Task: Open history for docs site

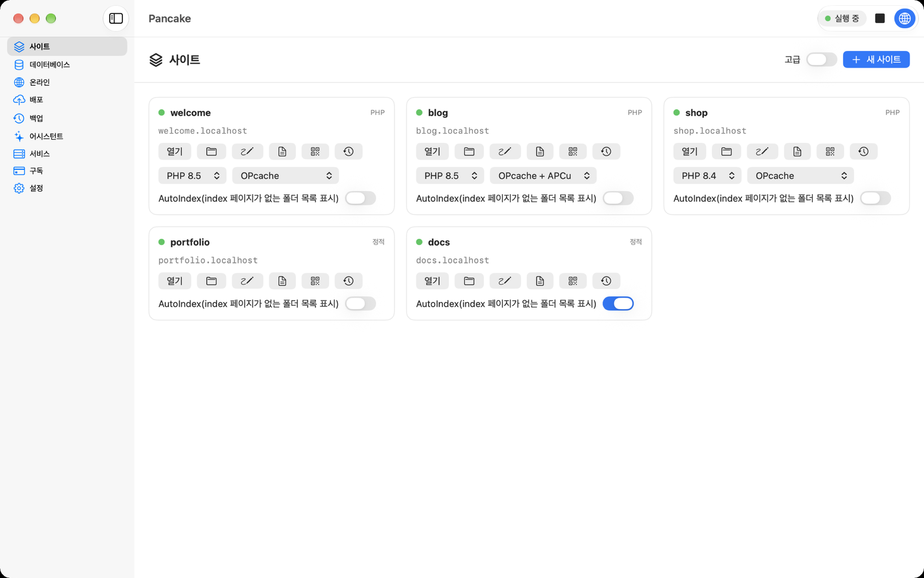Action: coord(606,281)
